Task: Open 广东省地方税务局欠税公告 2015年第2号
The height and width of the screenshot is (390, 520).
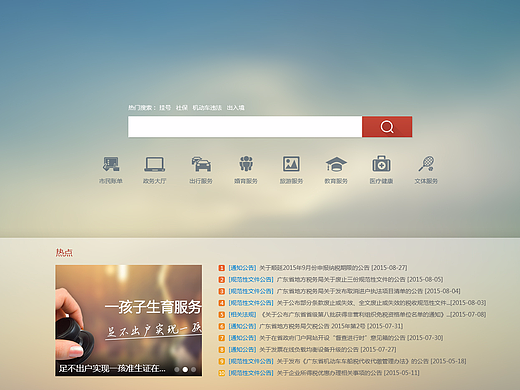Action: [331, 326]
